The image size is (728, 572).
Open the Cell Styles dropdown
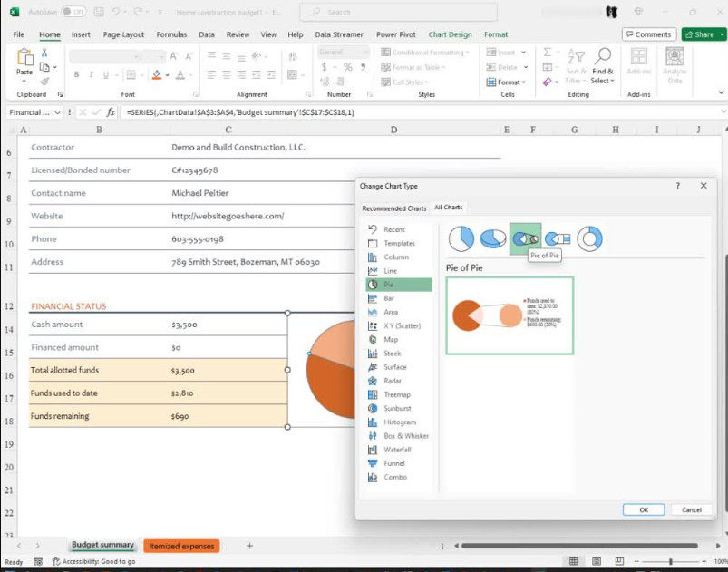click(405, 82)
